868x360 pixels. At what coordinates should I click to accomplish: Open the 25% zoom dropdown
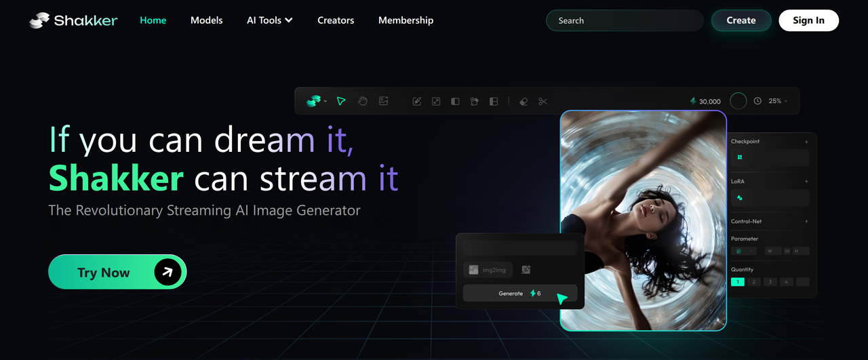[778, 101]
